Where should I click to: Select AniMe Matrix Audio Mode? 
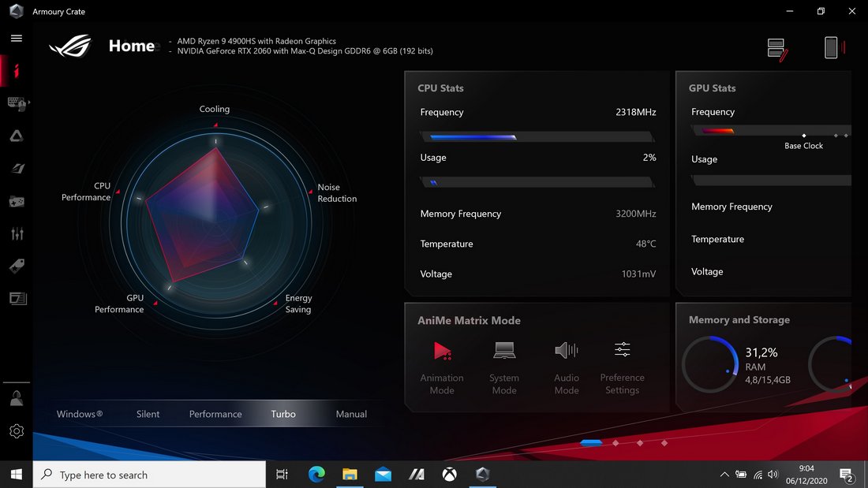tap(567, 367)
